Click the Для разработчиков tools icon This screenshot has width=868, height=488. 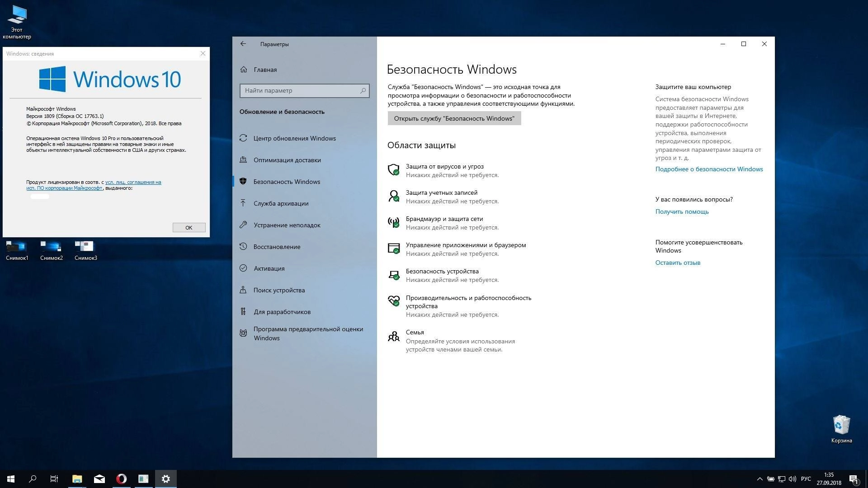click(x=243, y=311)
